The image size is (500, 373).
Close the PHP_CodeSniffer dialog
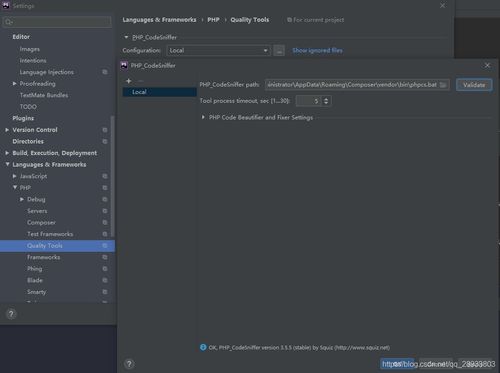[x=487, y=65]
